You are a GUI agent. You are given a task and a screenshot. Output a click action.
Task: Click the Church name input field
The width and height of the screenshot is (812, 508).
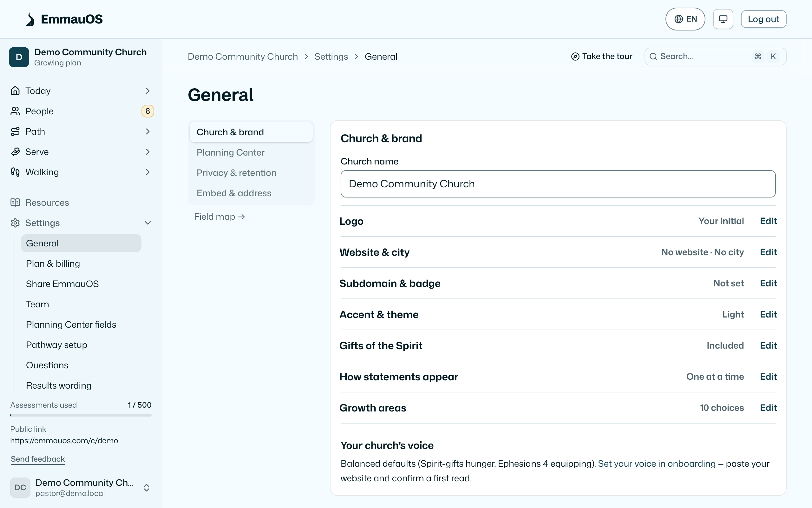(x=558, y=184)
